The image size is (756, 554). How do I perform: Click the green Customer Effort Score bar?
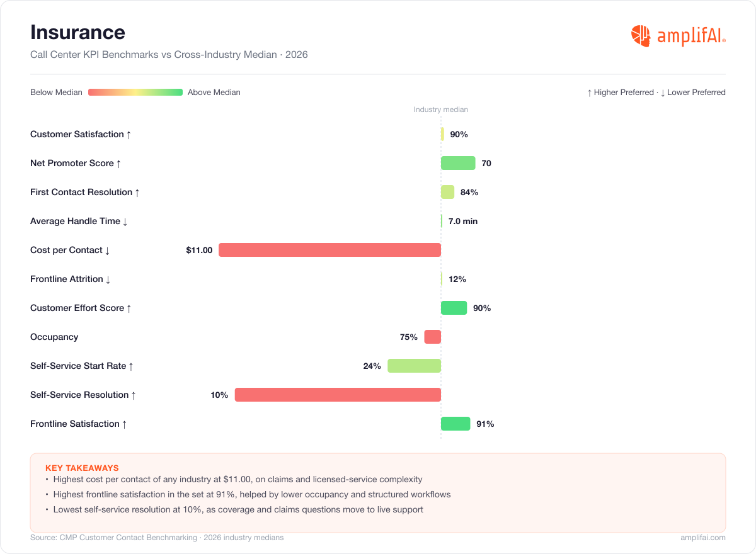point(454,308)
